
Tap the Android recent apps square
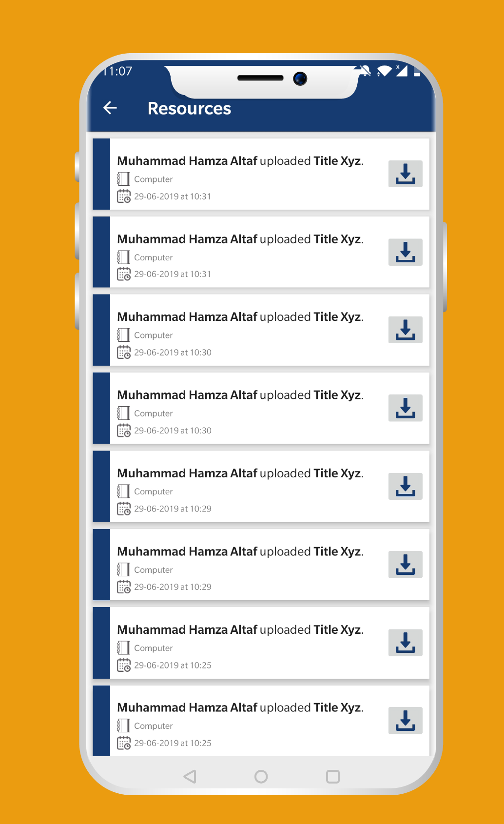coord(333,776)
